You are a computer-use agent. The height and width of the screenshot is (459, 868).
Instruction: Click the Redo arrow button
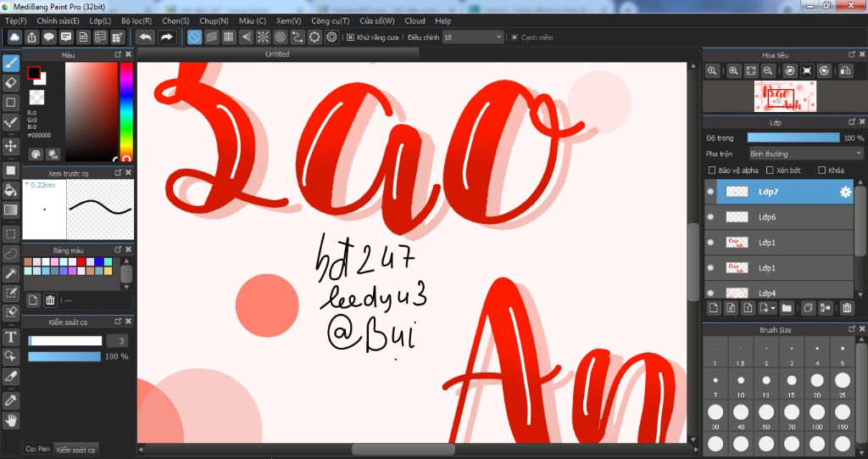(166, 37)
